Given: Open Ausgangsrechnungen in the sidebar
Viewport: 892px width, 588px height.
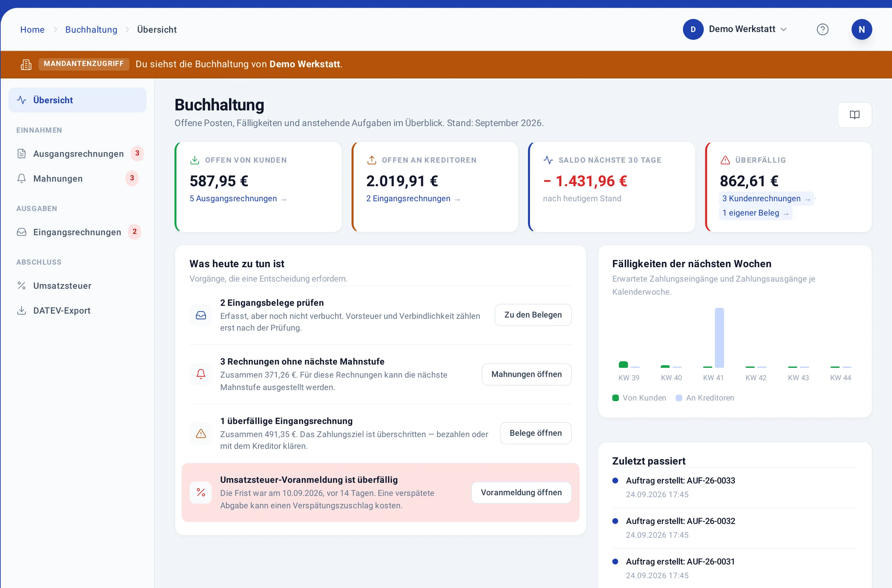Looking at the screenshot, I should coord(77,153).
